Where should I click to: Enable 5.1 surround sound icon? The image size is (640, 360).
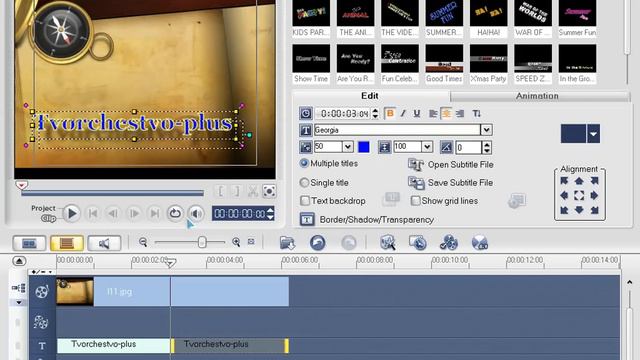pyautogui.click(x=480, y=243)
